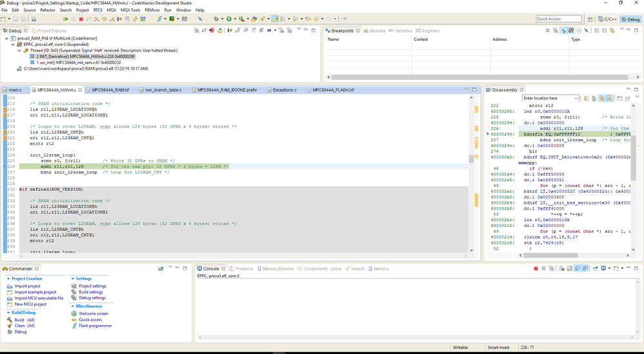This screenshot has width=644, height=354.
Task: Click Build (All) link in Commander
Action: [25, 320]
